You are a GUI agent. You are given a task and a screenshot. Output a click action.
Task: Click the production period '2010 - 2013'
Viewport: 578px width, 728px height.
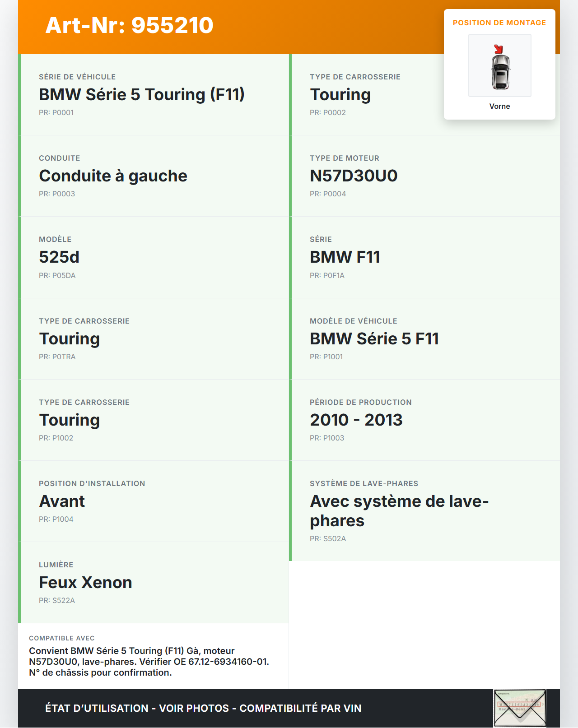tap(356, 420)
